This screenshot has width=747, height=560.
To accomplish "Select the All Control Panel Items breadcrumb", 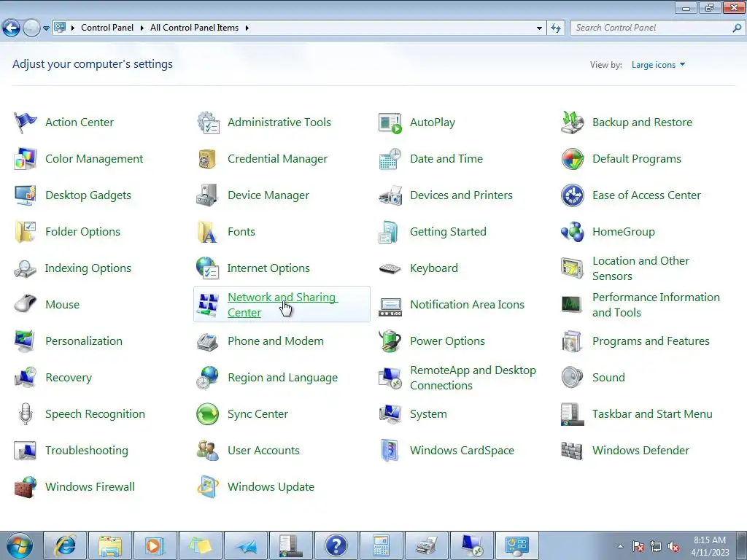I will click(194, 28).
